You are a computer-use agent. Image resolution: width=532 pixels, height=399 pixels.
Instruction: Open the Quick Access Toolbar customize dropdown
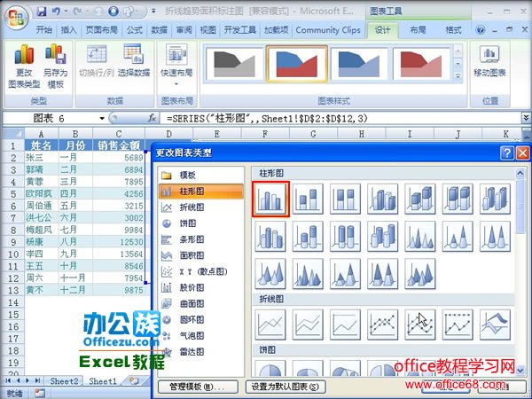pyautogui.click(x=153, y=12)
